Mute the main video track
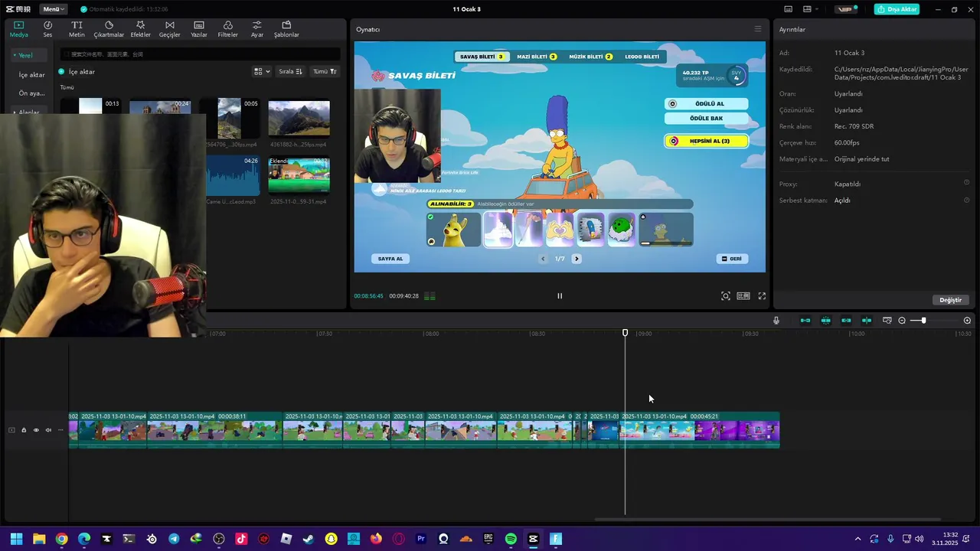 point(48,430)
